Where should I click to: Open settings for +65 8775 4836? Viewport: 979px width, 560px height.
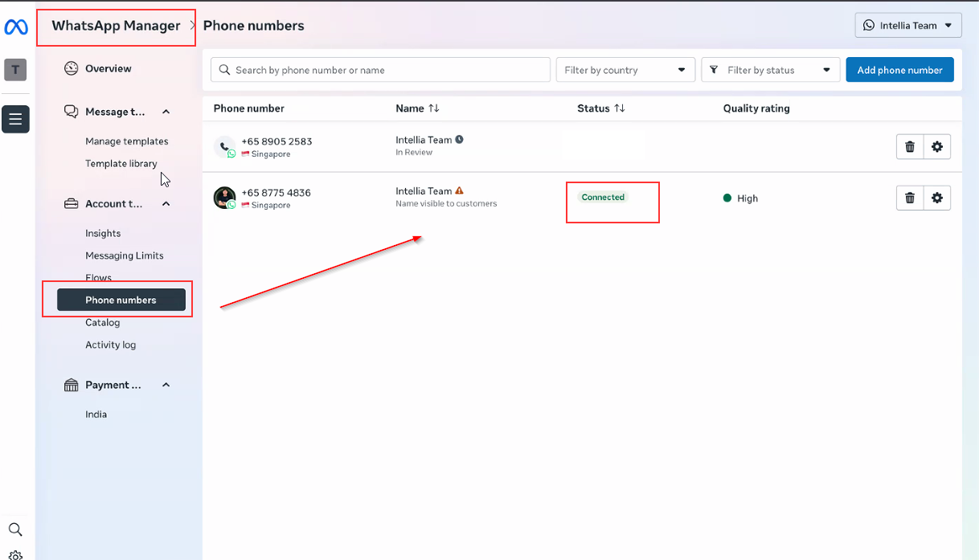(x=937, y=198)
